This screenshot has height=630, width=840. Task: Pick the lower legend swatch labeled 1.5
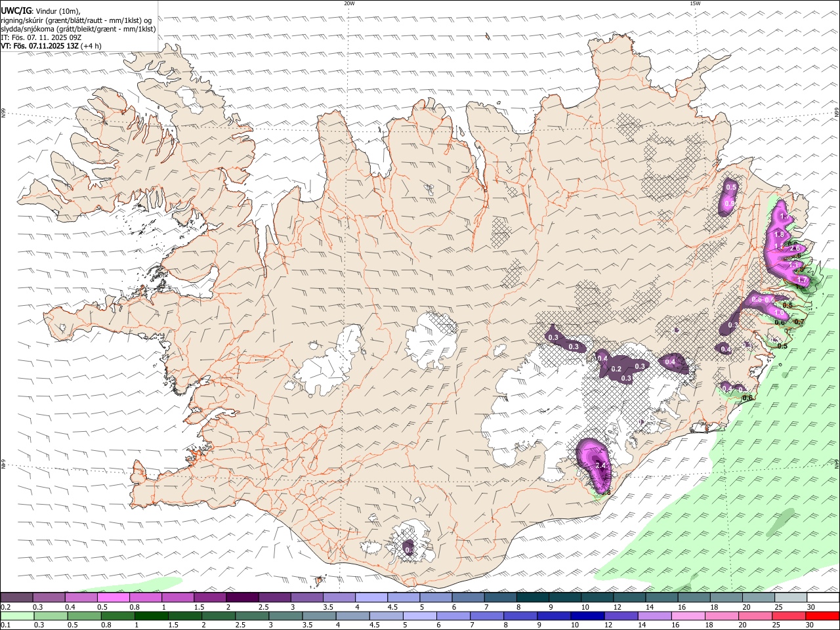coord(184,616)
